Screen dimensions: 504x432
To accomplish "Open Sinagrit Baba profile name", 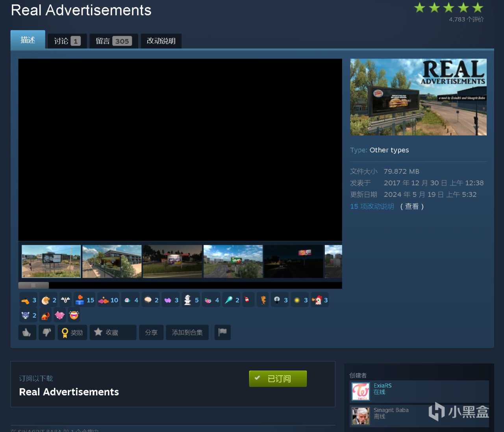I will click(x=391, y=410).
